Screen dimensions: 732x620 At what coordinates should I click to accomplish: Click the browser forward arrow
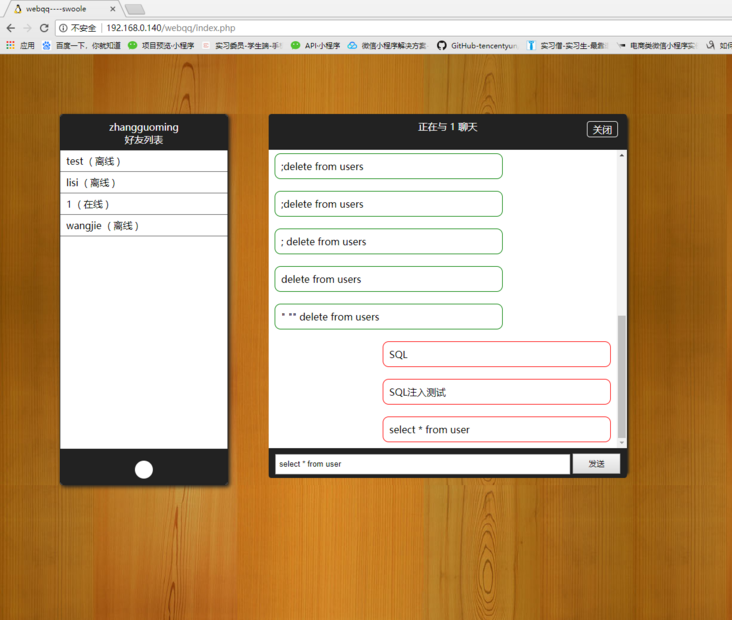[x=27, y=28]
